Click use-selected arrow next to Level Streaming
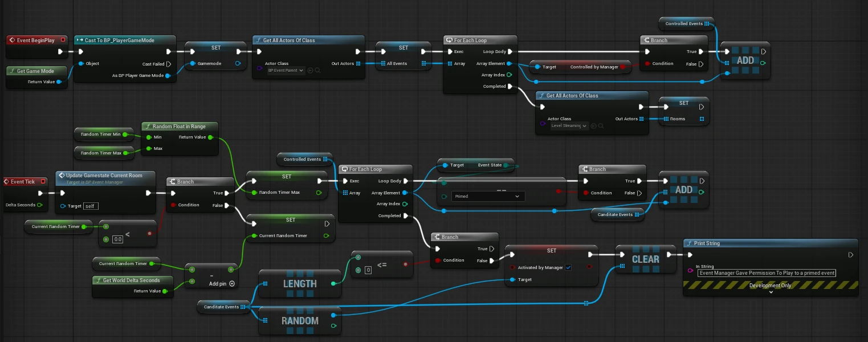This screenshot has height=342, width=868. point(593,125)
